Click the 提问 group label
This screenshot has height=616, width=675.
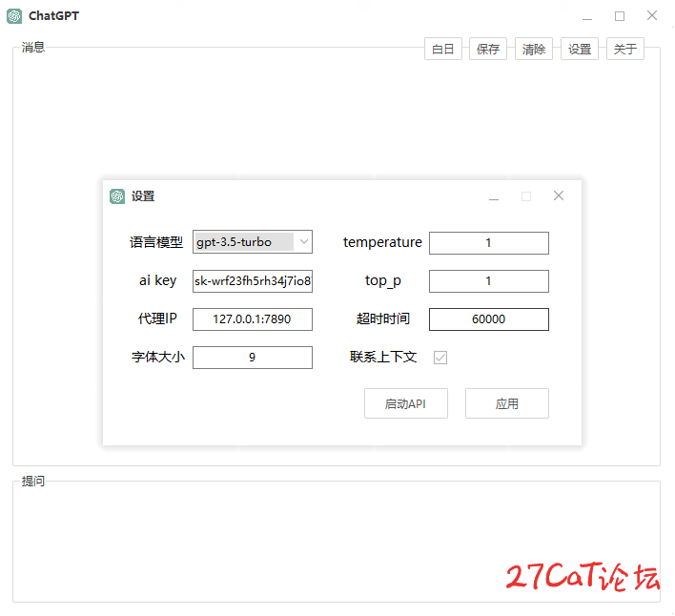point(33,481)
